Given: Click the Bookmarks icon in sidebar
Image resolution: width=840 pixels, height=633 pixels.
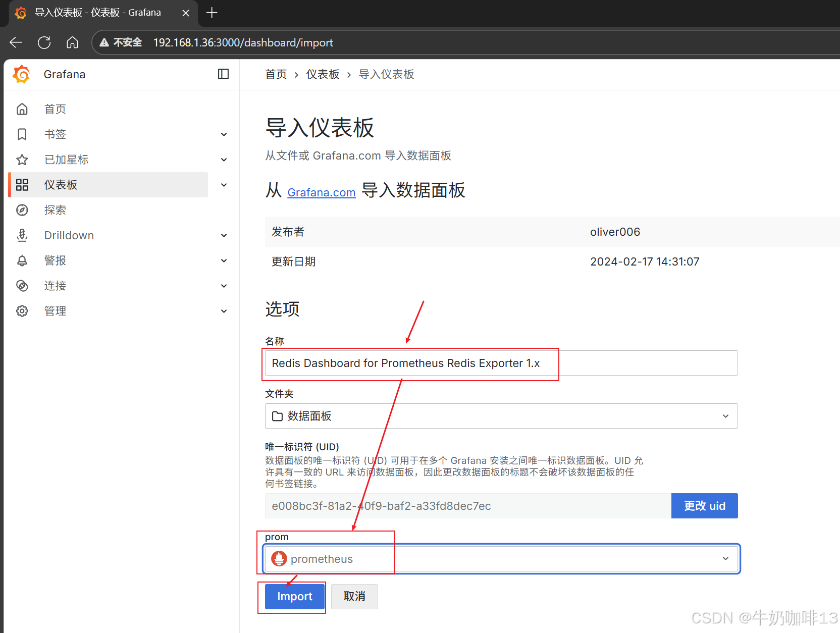Looking at the screenshot, I should (22, 134).
